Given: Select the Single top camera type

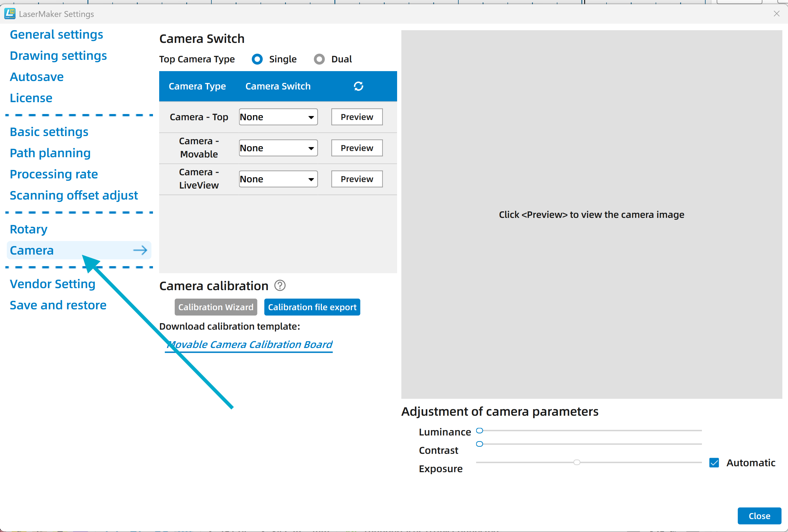Looking at the screenshot, I should click(257, 59).
